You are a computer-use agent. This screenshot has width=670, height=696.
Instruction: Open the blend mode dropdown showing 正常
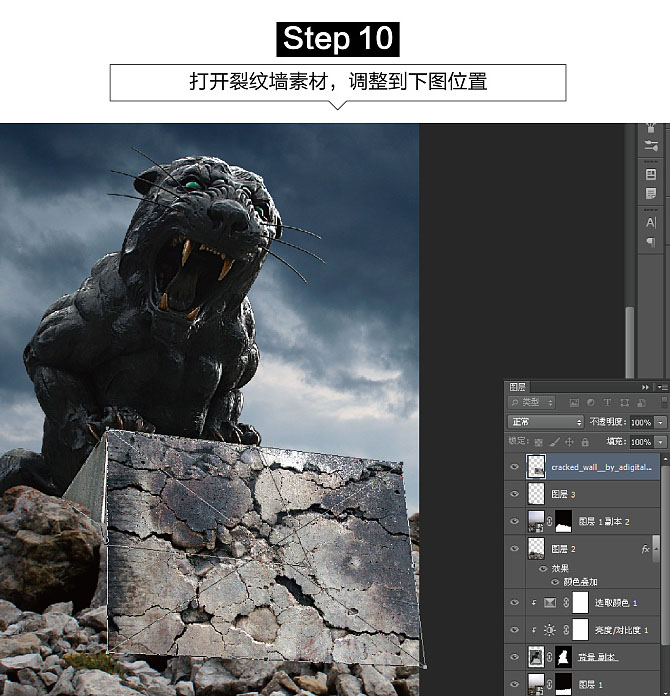tap(545, 422)
